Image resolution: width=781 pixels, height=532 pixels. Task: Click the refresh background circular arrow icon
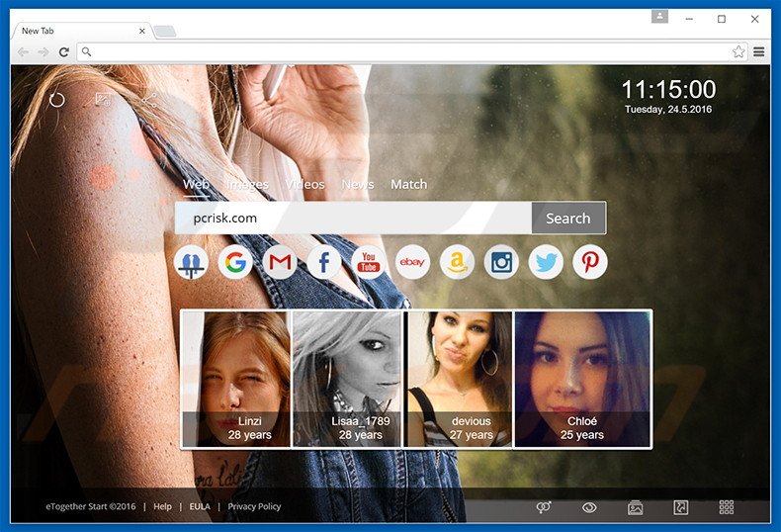[x=56, y=100]
